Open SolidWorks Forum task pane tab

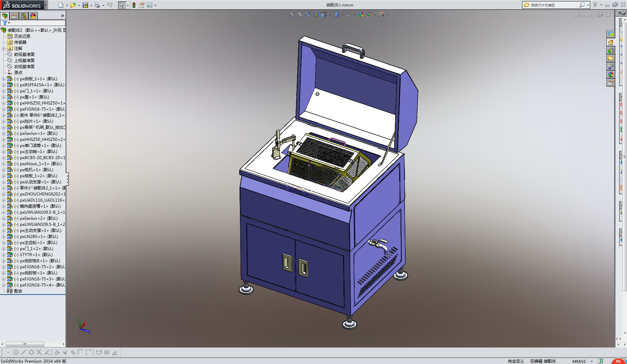click(610, 34)
